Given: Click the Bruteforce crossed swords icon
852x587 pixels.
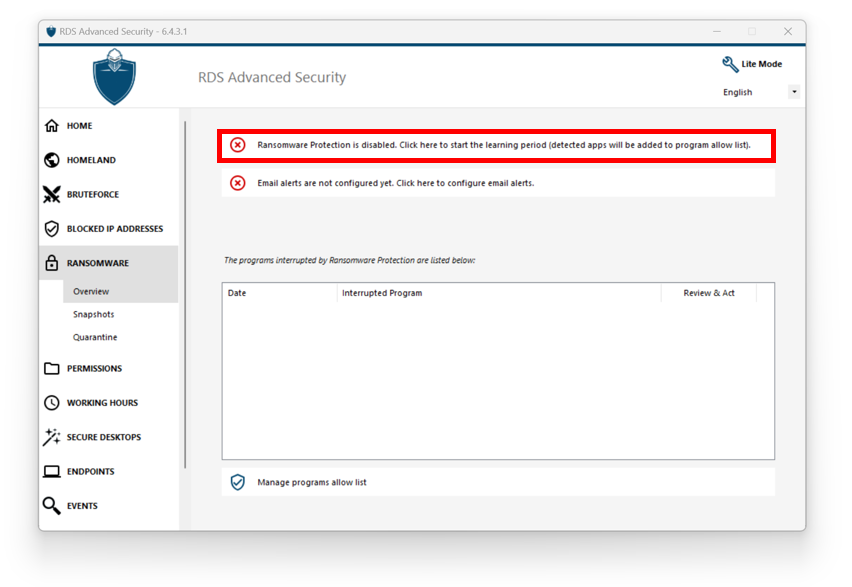Looking at the screenshot, I should tap(52, 194).
